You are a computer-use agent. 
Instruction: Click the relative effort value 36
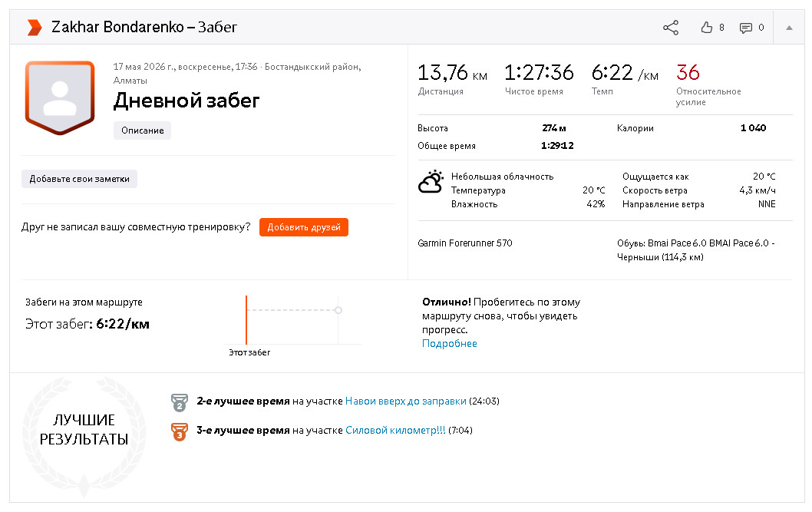coord(688,72)
